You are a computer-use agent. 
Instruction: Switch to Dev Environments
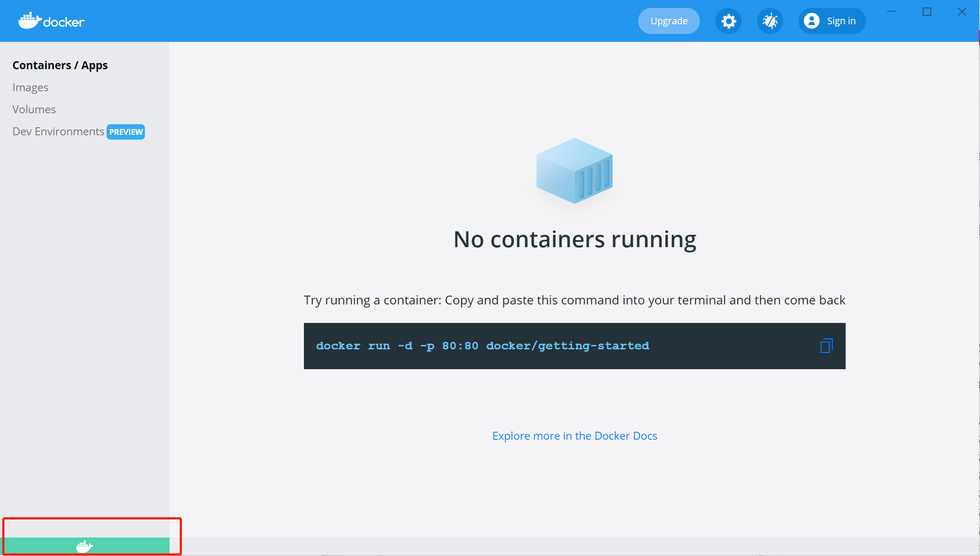pyautogui.click(x=58, y=131)
